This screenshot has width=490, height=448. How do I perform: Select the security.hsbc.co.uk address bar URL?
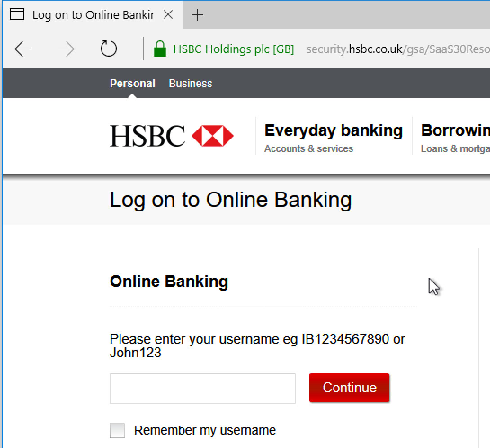(x=398, y=49)
